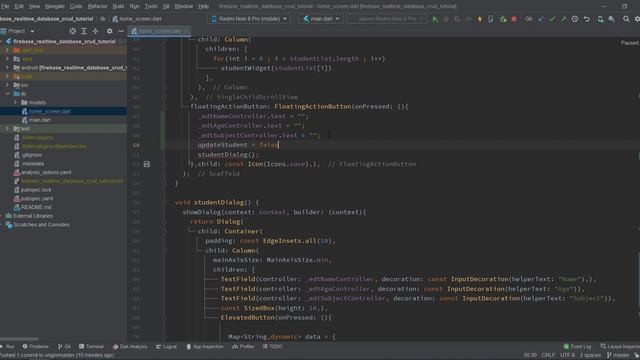The height and width of the screenshot is (360, 640).
Task: Open the File menu
Action: (5, 6)
